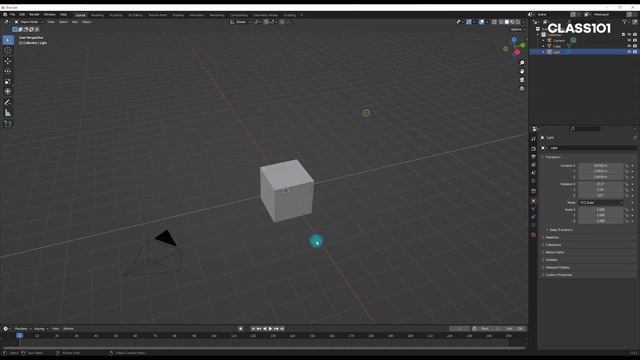Open the Object Mode dropdown
This screenshot has height=360, width=640.
[x=29, y=22]
